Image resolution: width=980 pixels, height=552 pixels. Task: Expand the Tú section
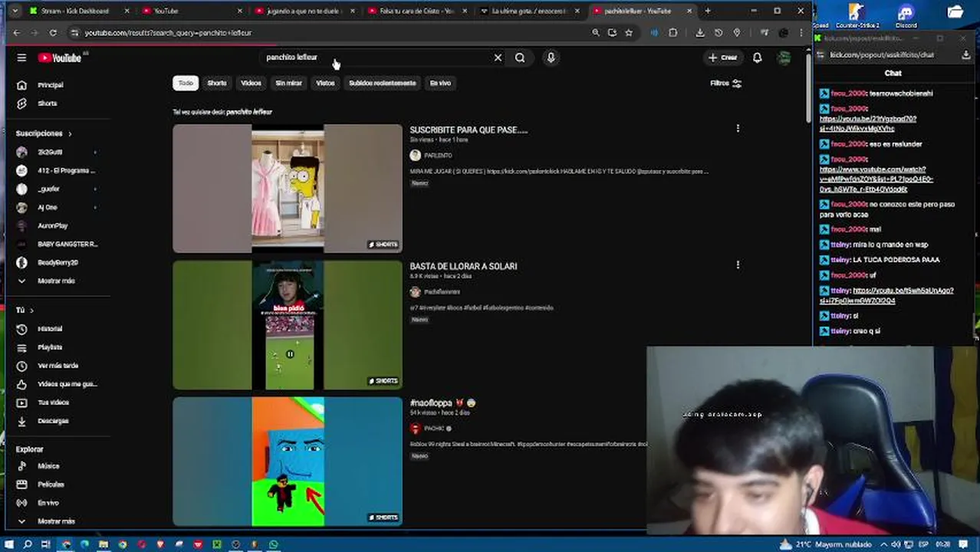coord(25,310)
